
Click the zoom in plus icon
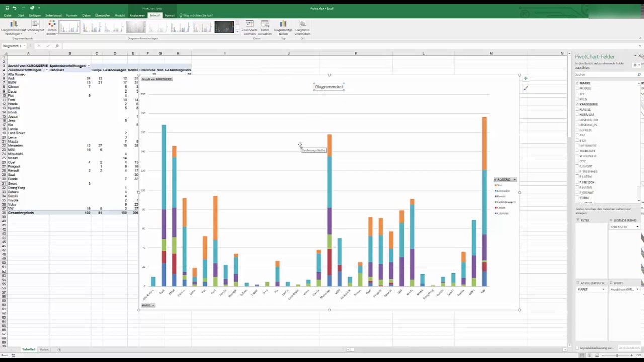(x=631, y=355)
